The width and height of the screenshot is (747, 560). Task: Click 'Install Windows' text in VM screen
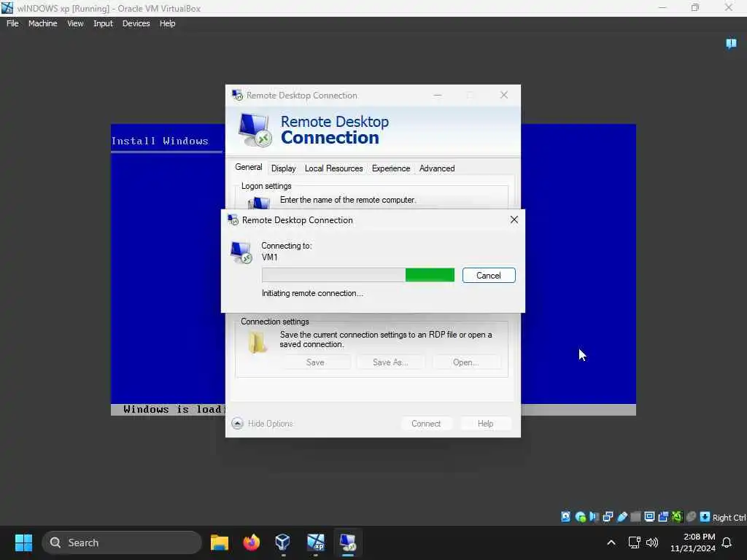coord(160,141)
